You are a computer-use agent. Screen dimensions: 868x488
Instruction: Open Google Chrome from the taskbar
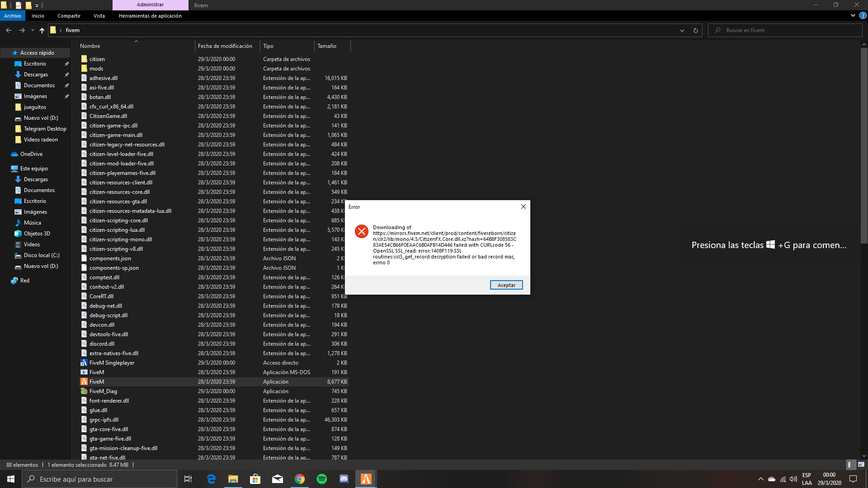tap(300, 479)
